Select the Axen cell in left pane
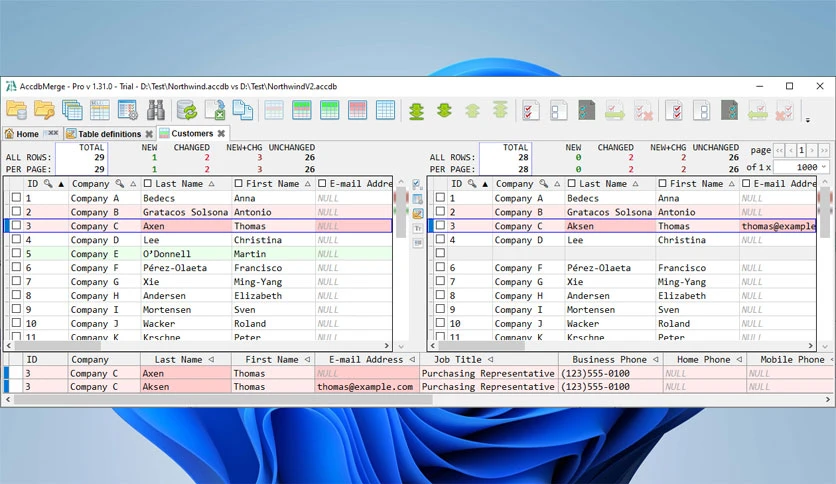This screenshot has height=484, width=836. [x=186, y=225]
